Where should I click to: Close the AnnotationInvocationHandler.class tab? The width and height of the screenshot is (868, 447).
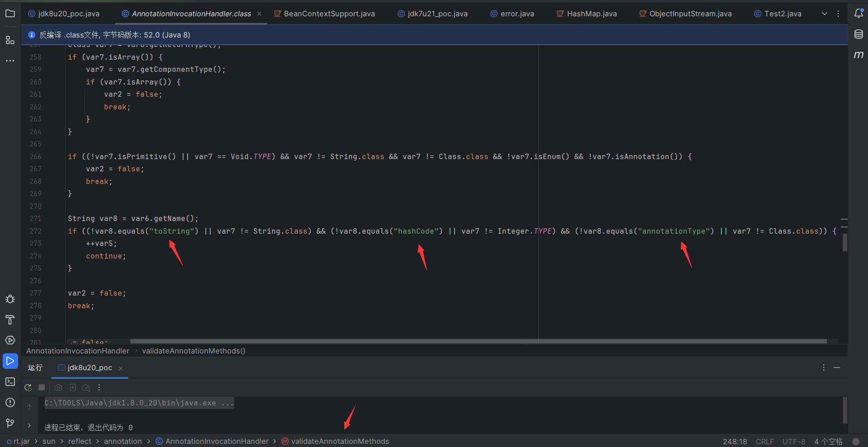point(259,14)
